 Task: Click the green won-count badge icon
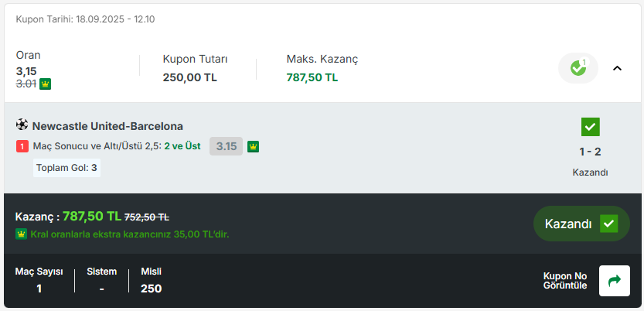pyautogui.click(x=578, y=68)
